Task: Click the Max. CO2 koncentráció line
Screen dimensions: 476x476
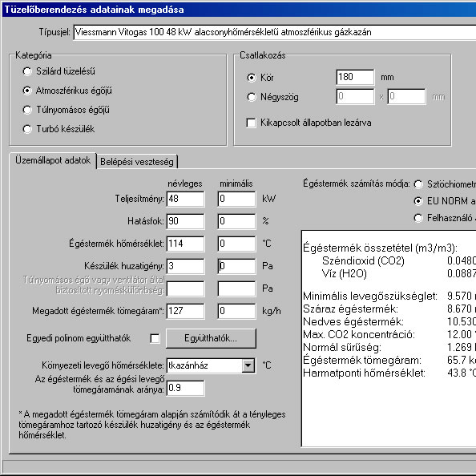Action: pos(389,334)
